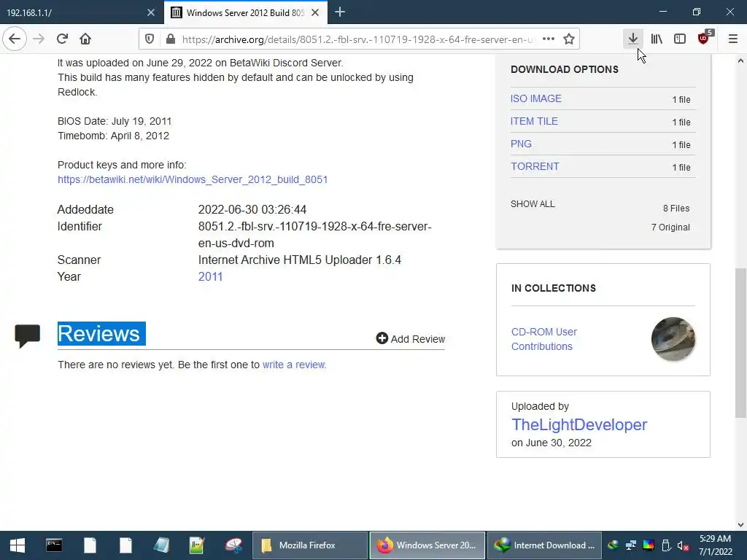Download the TORRENT file

click(535, 167)
